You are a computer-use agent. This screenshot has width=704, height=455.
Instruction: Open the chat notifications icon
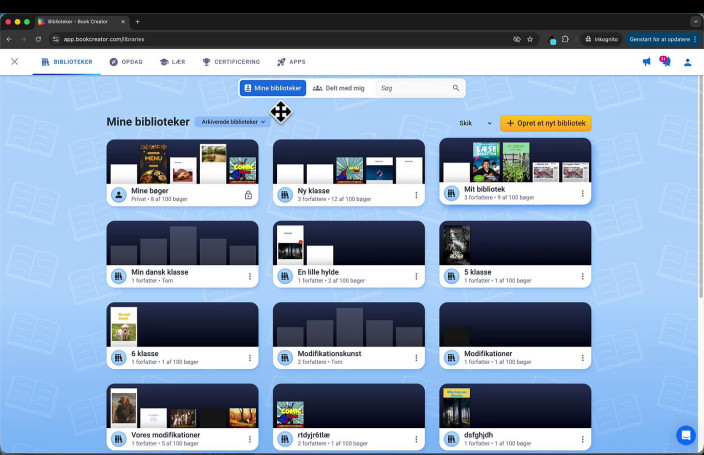(665, 62)
